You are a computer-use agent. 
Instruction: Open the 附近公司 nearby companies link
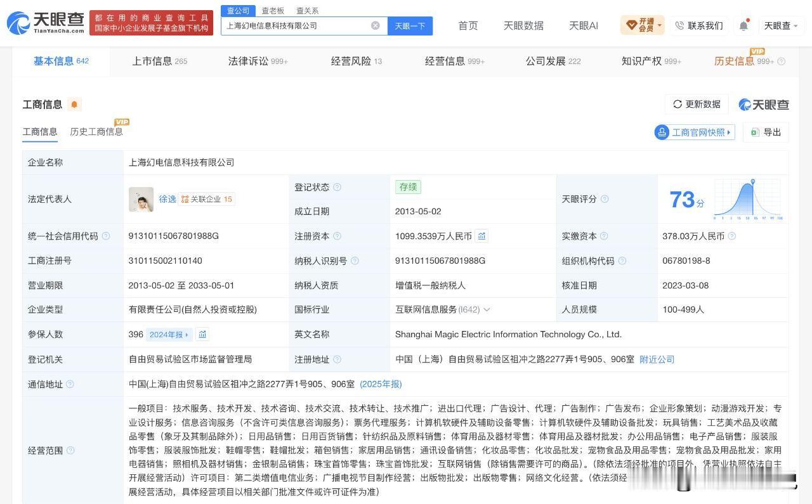click(x=657, y=359)
